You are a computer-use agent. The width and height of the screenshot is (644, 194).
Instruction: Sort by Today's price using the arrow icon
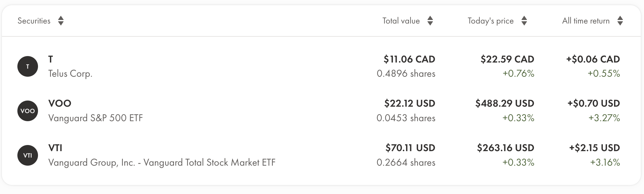pyautogui.click(x=524, y=21)
